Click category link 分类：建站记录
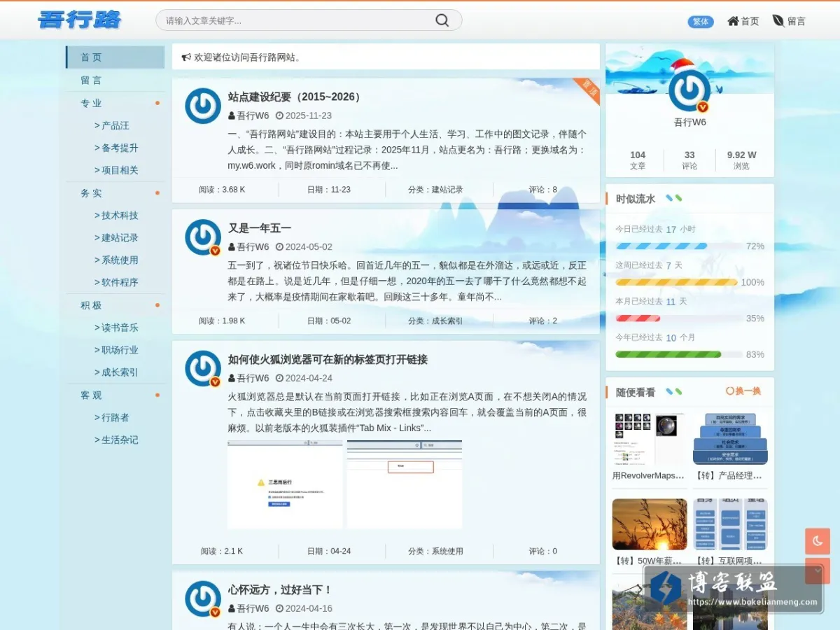Screen dimensions: 840x630 click(435, 189)
